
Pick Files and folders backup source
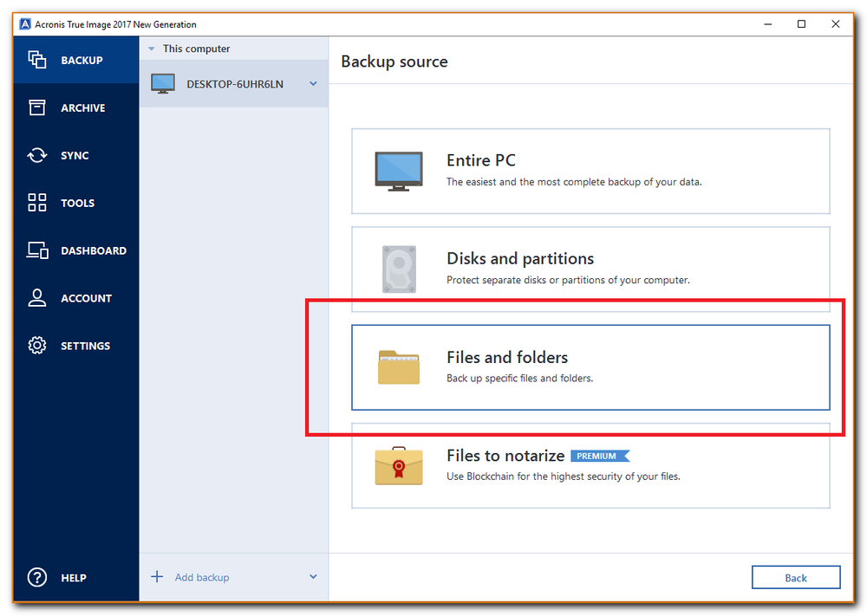click(590, 366)
